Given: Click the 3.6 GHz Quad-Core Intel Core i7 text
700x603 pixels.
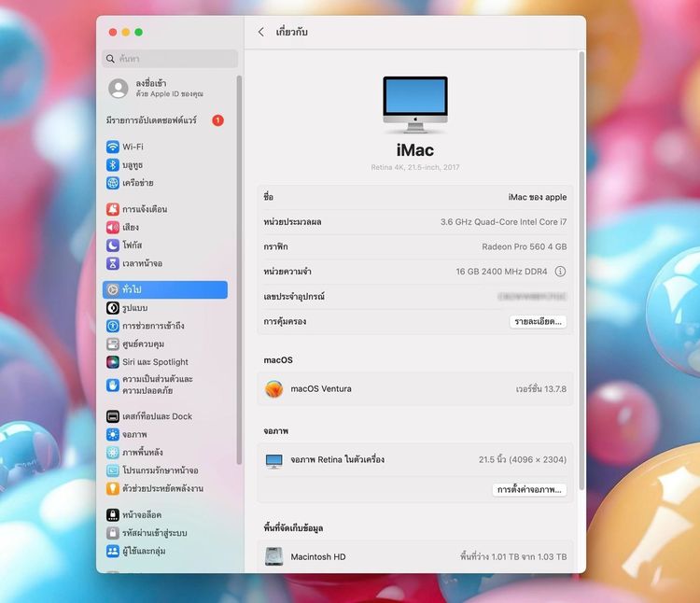Looking at the screenshot, I should click(504, 222).
